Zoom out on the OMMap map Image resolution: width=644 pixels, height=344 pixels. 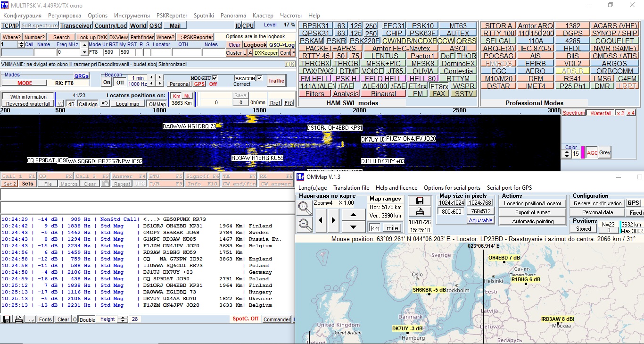tap(305, 225)
